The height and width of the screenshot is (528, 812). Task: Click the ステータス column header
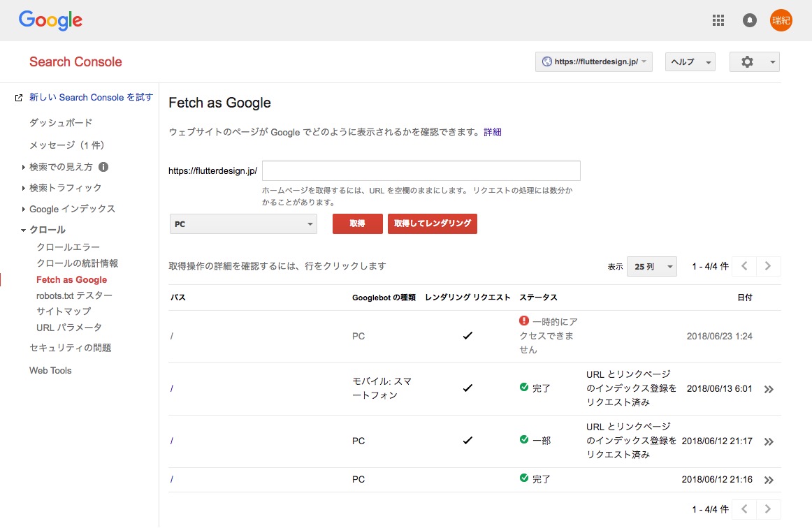coord(538,297)
